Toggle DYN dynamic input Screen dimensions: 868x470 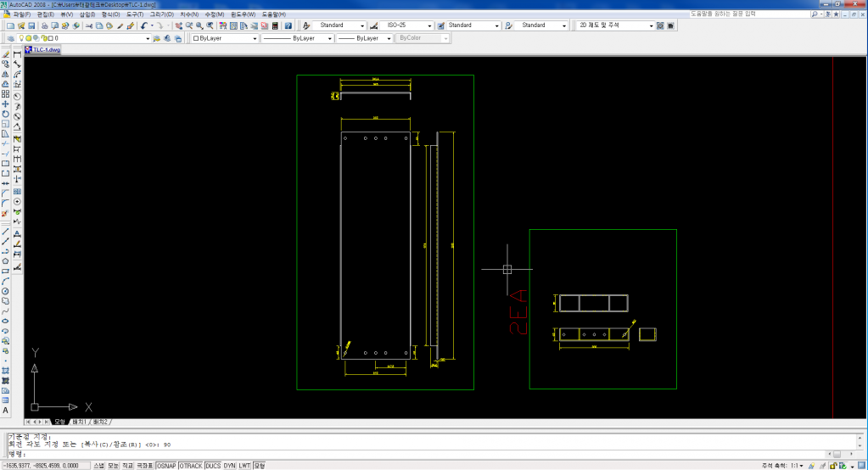(x=230, y=466)
